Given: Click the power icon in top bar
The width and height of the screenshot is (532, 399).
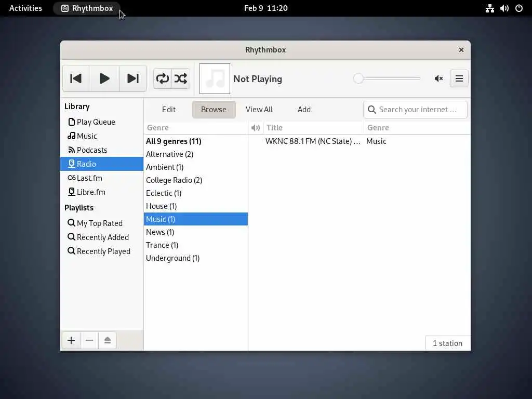Looking at the screenshot, I should tap(519, 8).
